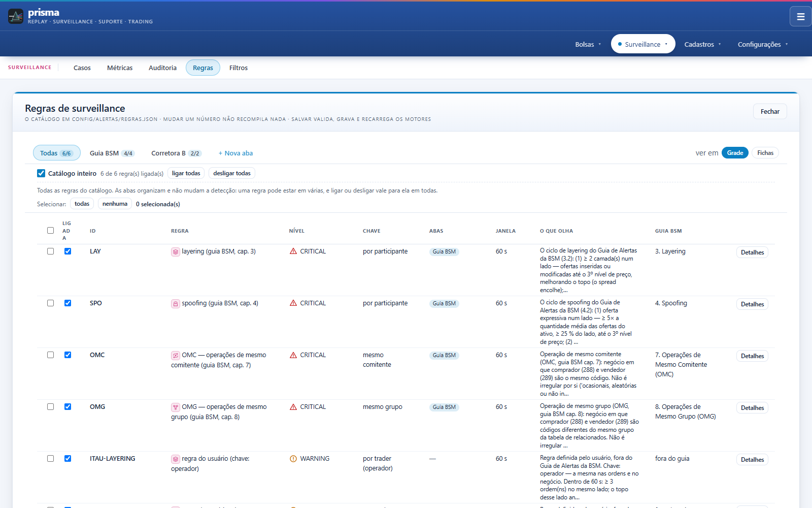The image size is (812, 508).
Task: Add a new tab with Nova aba
Action: point(235,153)
